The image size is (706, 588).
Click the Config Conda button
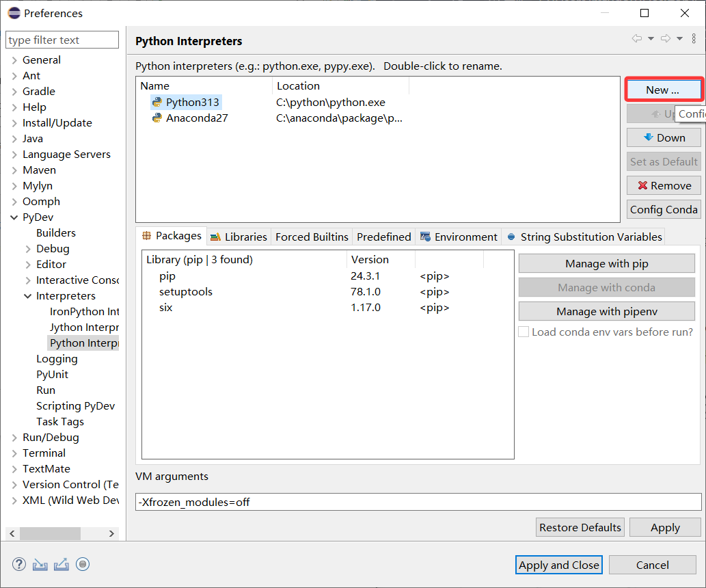[664, 209]
